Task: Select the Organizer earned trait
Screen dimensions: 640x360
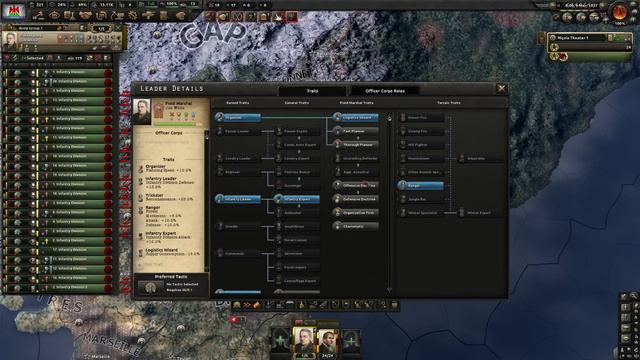Action: (238, 118)
